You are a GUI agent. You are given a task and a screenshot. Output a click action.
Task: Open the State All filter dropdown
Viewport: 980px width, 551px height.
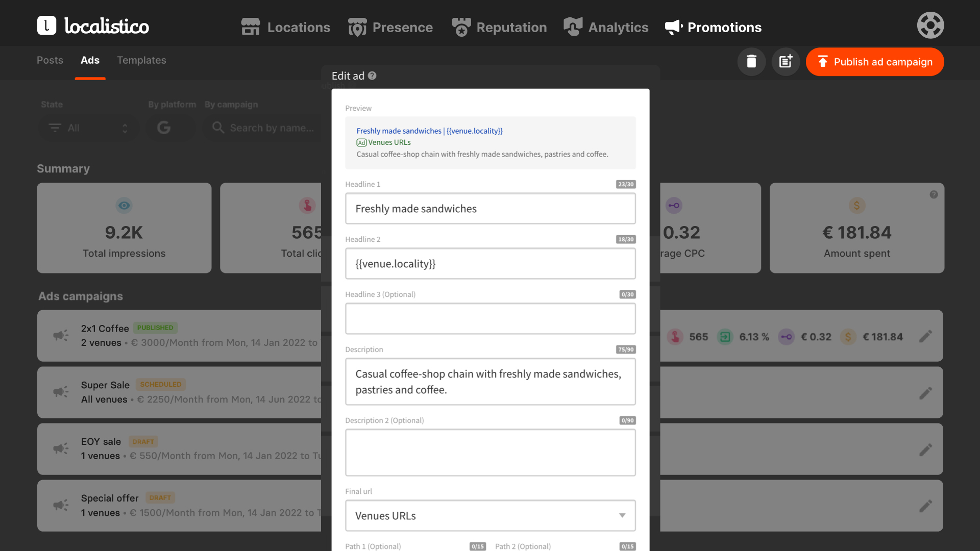(88, 128)
